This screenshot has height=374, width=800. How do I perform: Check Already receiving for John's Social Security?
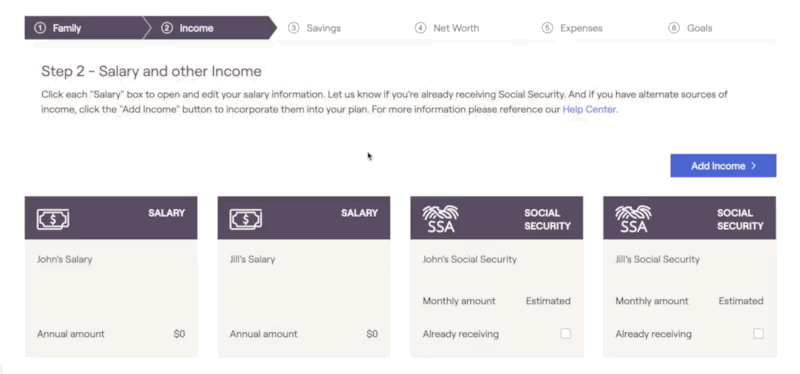(565, 334)
